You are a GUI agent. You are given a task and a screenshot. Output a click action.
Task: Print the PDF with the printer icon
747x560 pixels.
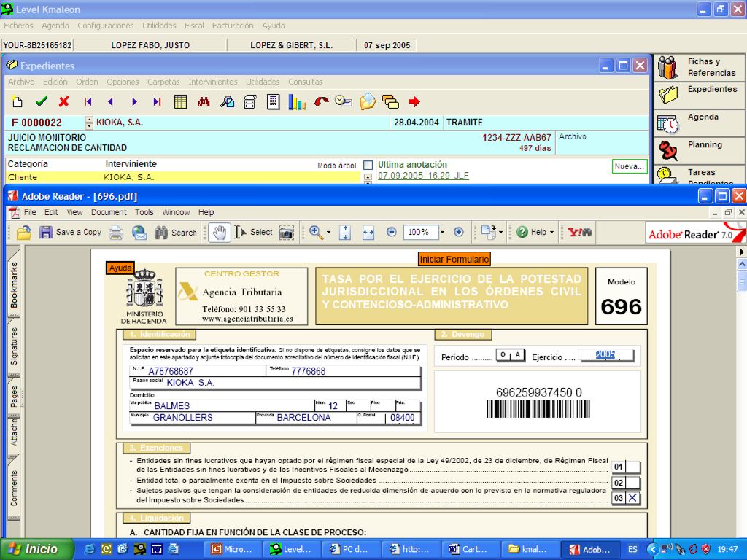[116, 233]
